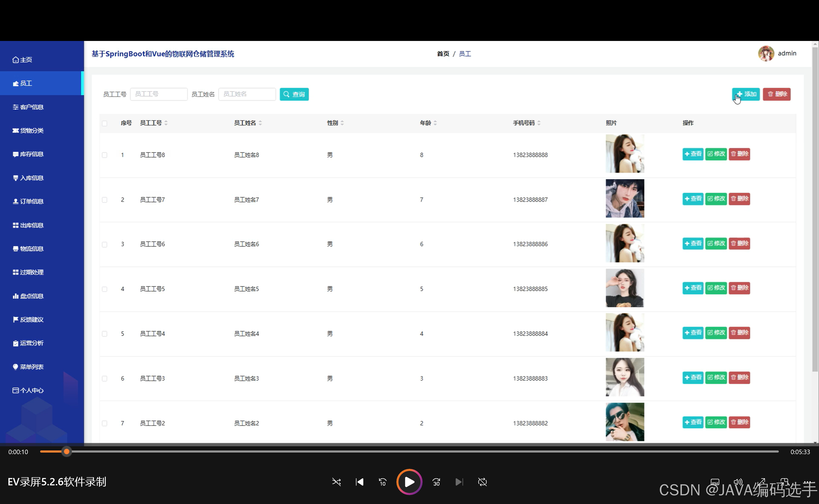This screenshot has height=504, width=819.
Task: Click phone number 13823888886
Action: coord(530,244)
